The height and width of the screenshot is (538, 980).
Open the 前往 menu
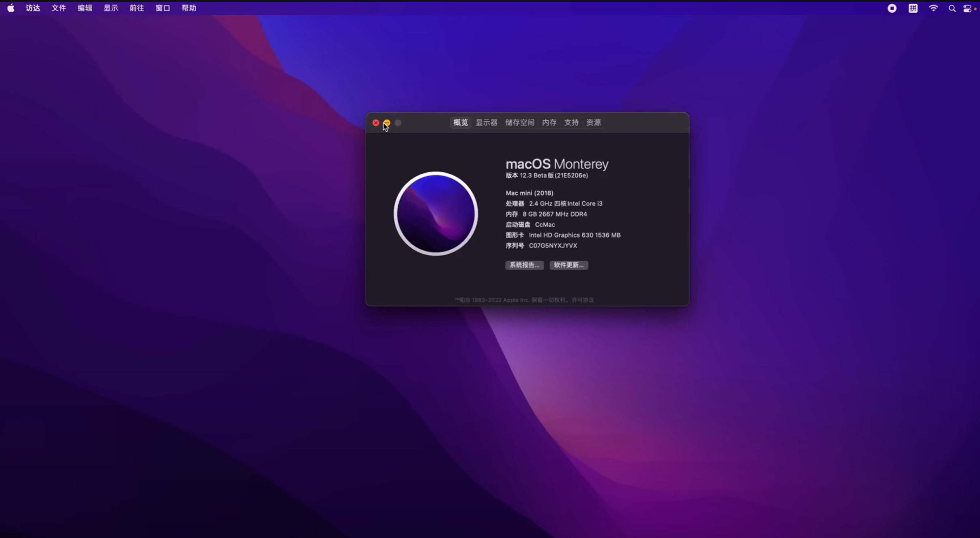point(137,8)
